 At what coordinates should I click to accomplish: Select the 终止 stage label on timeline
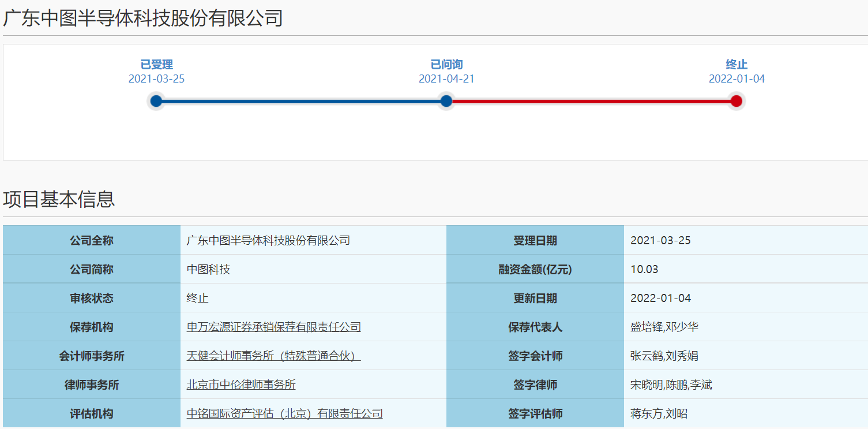[737, 65]
